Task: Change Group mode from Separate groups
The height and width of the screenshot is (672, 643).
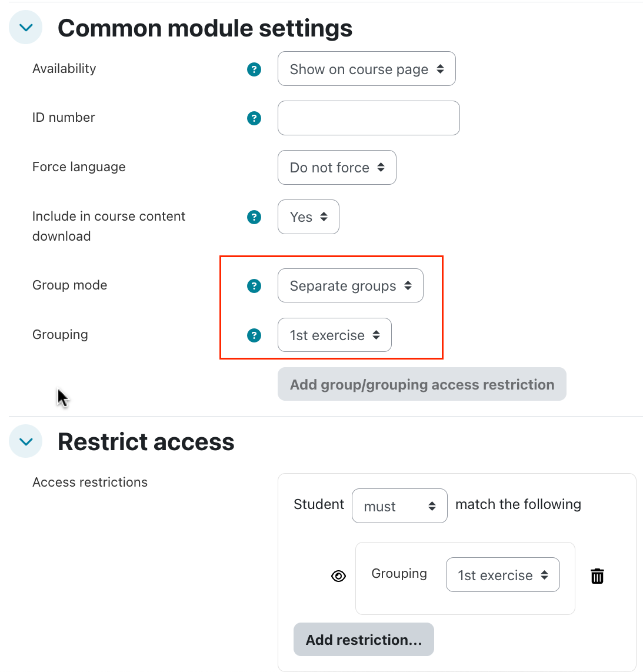Action: coord(350,286)
